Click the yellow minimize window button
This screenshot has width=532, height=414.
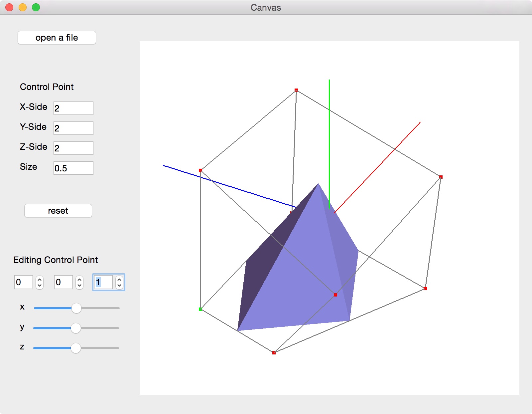tap(23, 7)
